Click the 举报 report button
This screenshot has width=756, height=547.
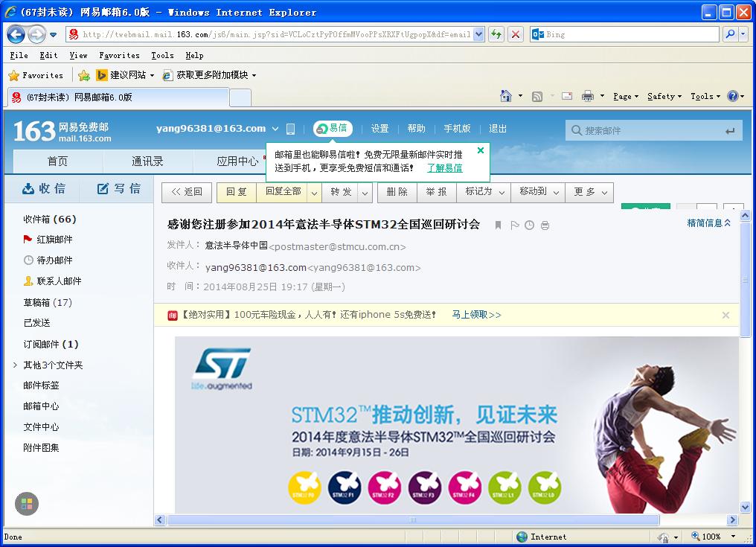(436, 193)
